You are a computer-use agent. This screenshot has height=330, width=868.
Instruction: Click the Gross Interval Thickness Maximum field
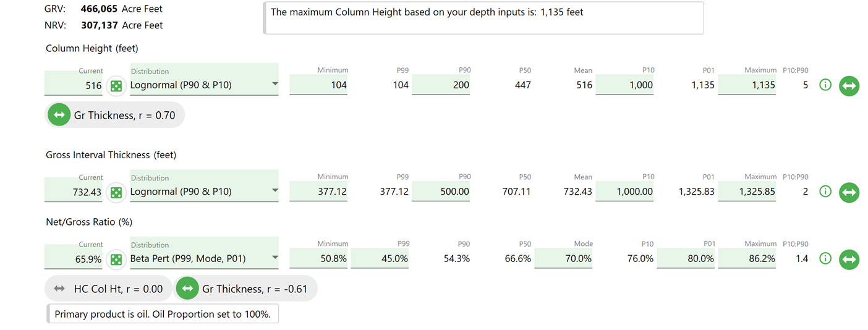[x=747, y=192]
